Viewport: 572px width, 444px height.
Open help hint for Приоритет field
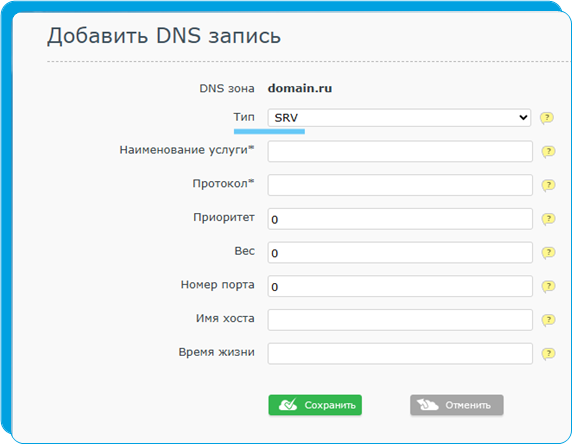coord(548,219)
